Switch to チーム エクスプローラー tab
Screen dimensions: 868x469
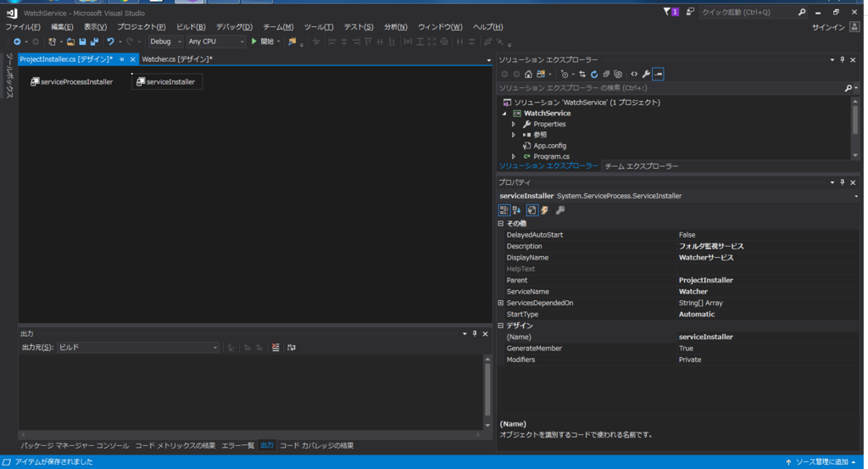[x=641, y=166]
